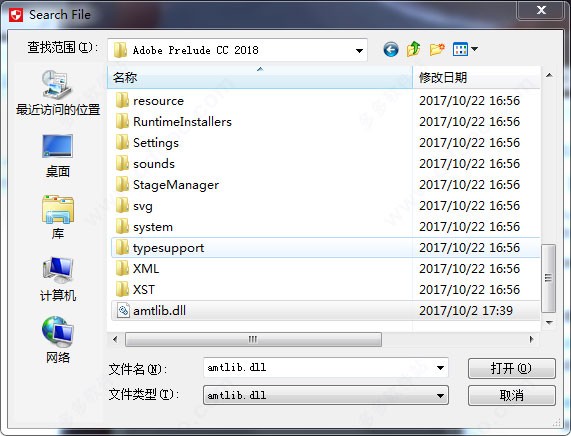Select the resource folder icon
The height and width of the screenshot is (436, 571).
[122, 101]
